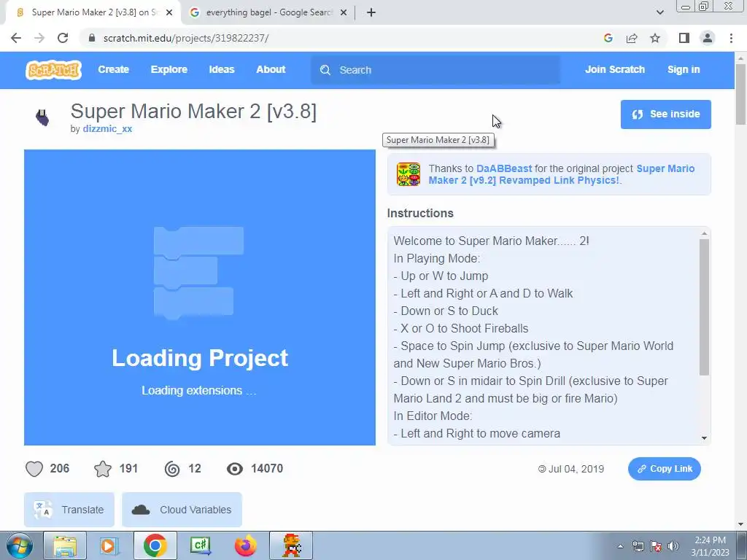Click the Scratch search field
Image resolution: width=747 pixels, height=560 pixels.
pos(436,70)
